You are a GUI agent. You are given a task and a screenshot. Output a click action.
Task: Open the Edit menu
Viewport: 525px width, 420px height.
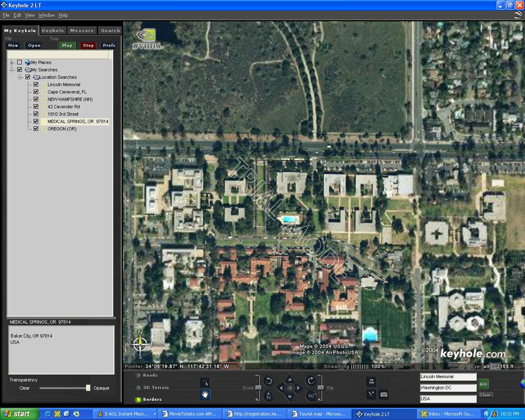pos(17,15)
